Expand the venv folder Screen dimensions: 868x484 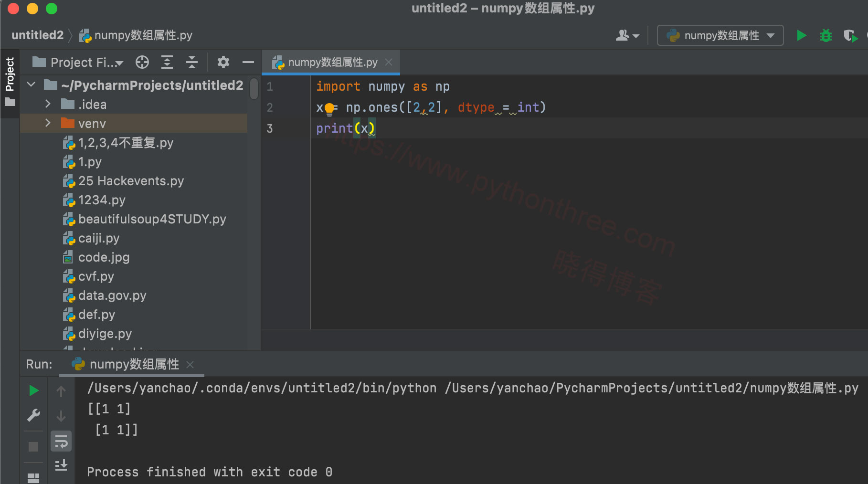click(x=48, y=123)
